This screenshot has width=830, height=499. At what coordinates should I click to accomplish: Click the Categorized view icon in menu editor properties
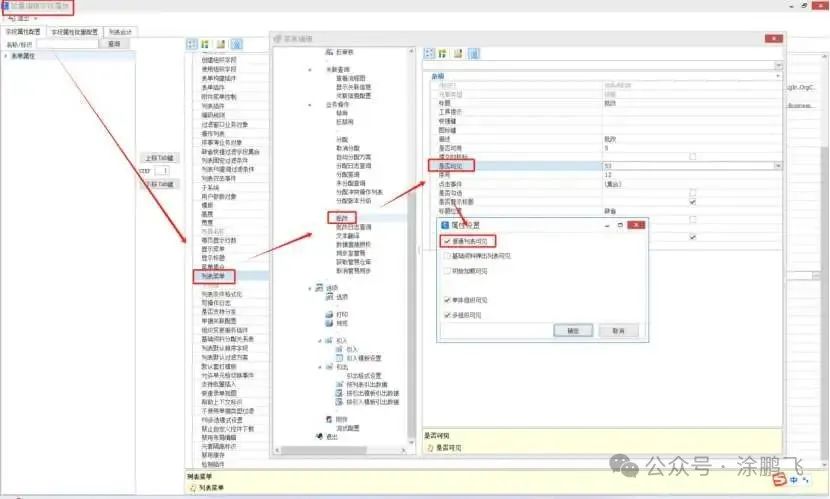[x=429, y=53]
